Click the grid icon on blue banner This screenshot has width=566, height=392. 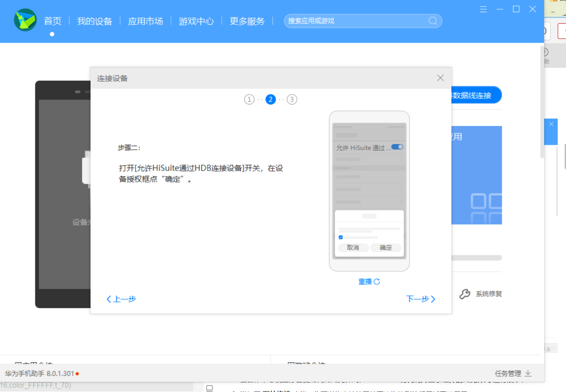point(486,209)
